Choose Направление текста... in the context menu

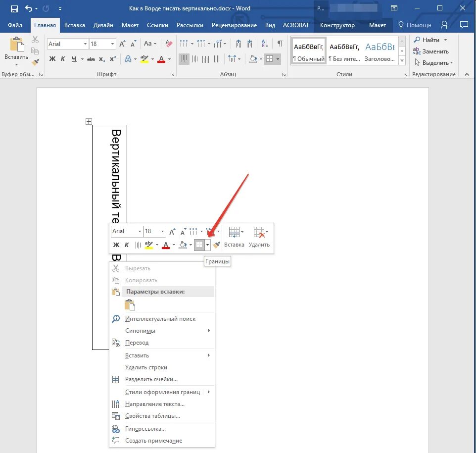click(162, 404)
